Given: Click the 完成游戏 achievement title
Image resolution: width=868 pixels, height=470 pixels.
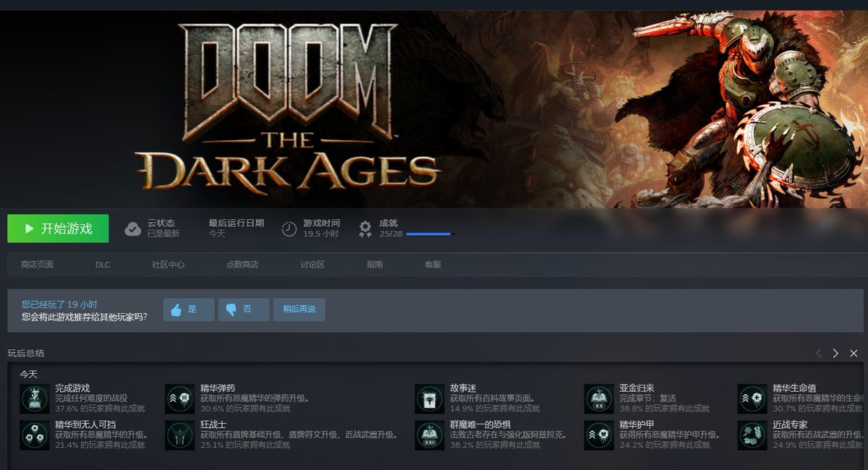Looking at the screenshot, I should pyautogui.click(x=72, y=388).
